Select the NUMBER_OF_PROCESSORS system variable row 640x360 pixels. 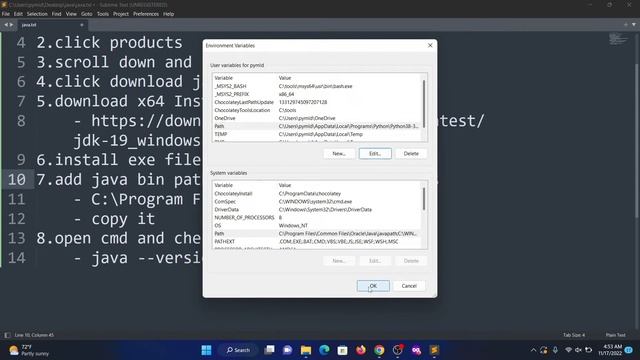tap(317, 218)
